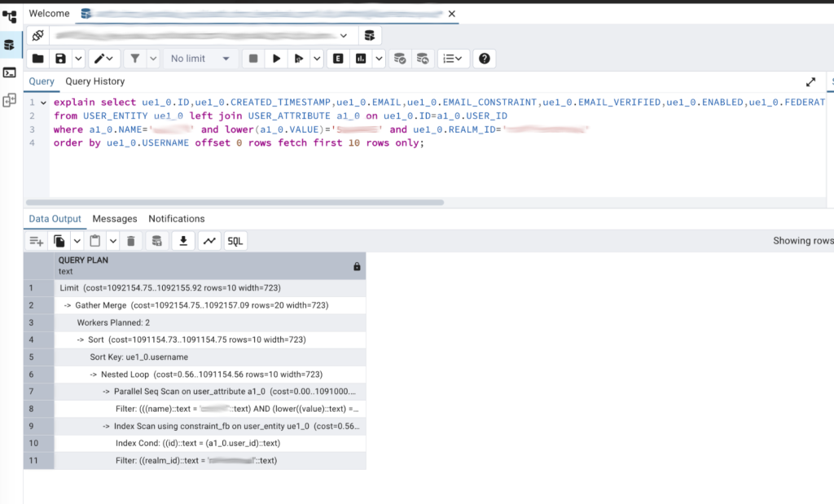Click the QUERY PLAN column header
The height and width of the screenshot is (504, 834).
coord(209,265)
